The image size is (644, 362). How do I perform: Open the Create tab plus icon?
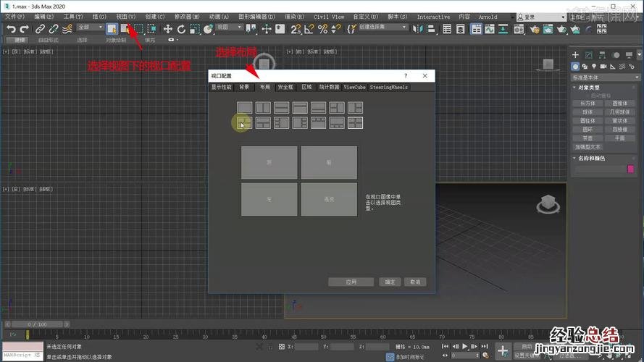pos(576,54)
